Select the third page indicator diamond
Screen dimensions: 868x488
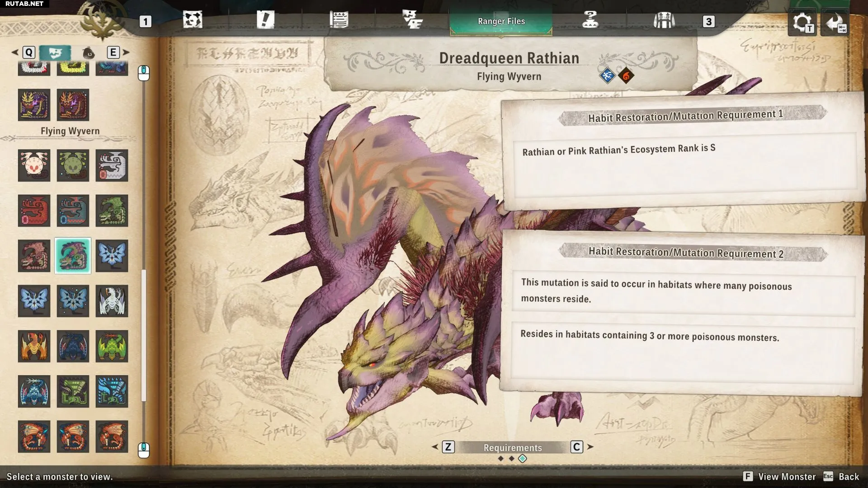click(523, 459)
